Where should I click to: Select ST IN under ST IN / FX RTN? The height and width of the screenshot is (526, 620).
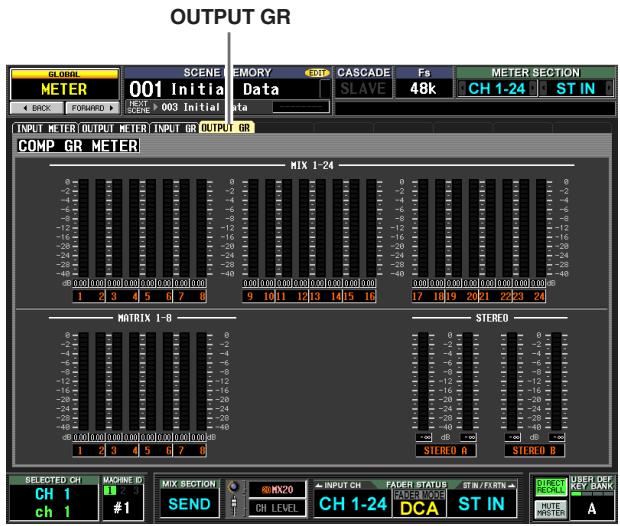pos(481,504)
